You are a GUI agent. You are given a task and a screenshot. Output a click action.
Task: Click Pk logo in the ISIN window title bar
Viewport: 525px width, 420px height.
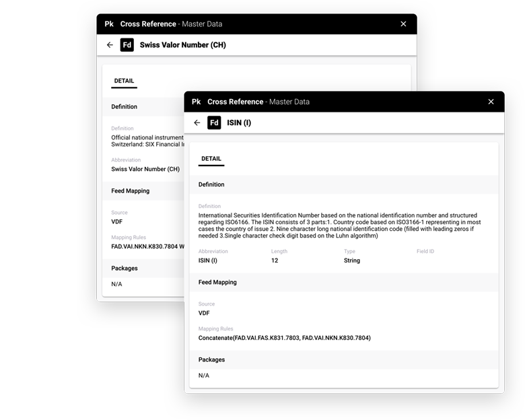[196, 102]
